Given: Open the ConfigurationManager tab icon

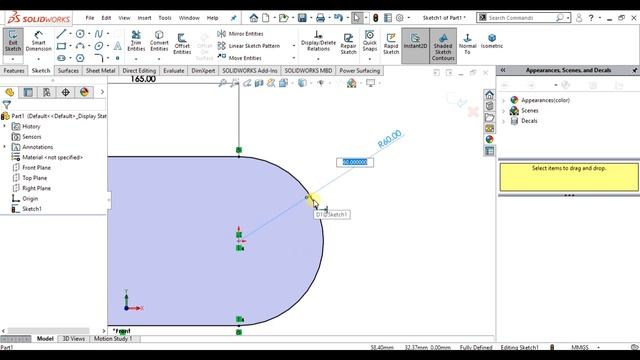Looking at the screenshot, I should coord(47,92).
